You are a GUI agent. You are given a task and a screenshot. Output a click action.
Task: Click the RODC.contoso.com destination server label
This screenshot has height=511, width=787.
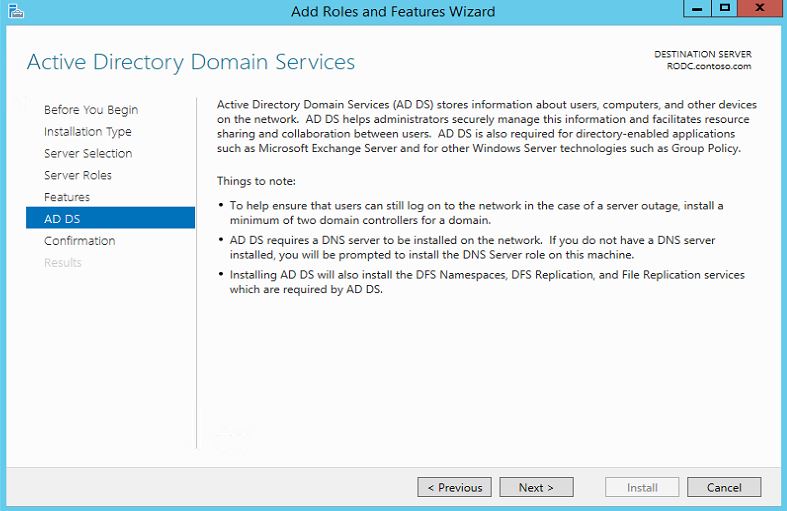click(709, 66)
